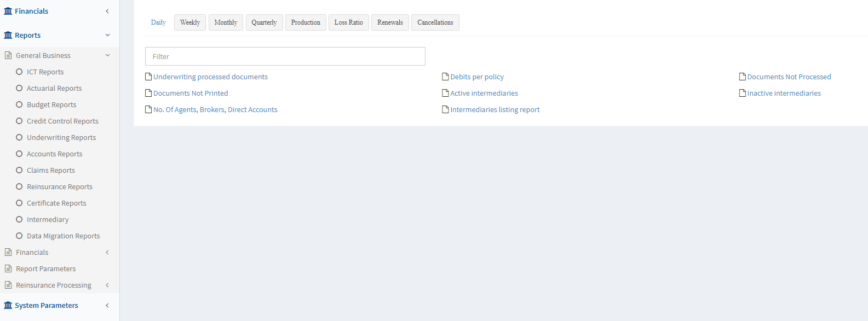Select the Intermediary circle bullet in sidebar
Image resolution: width=868 pixels, height=321 pixels.
click(x=19, y=219)
